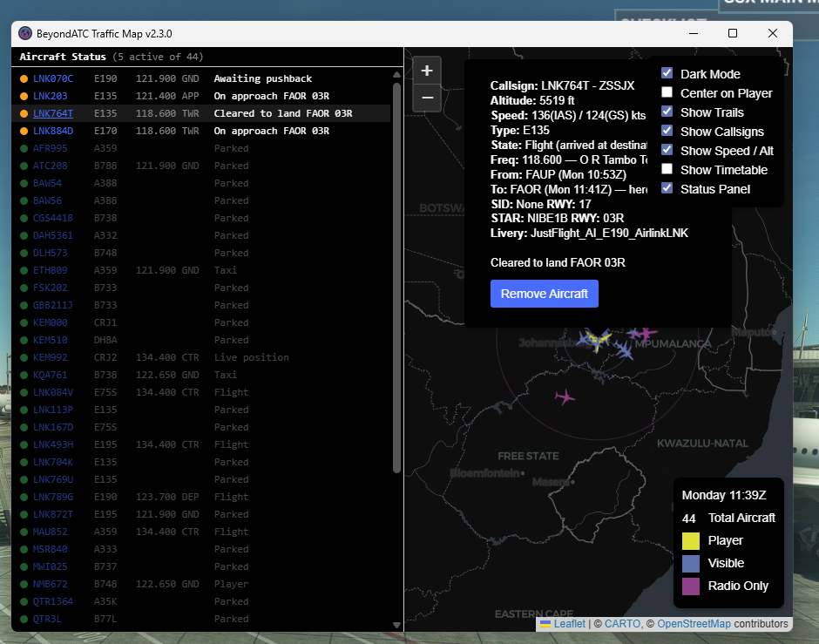Maximize the BeyondATC Traffic Map window
This screenshot has width=819, height=644.
coord(733,33)
